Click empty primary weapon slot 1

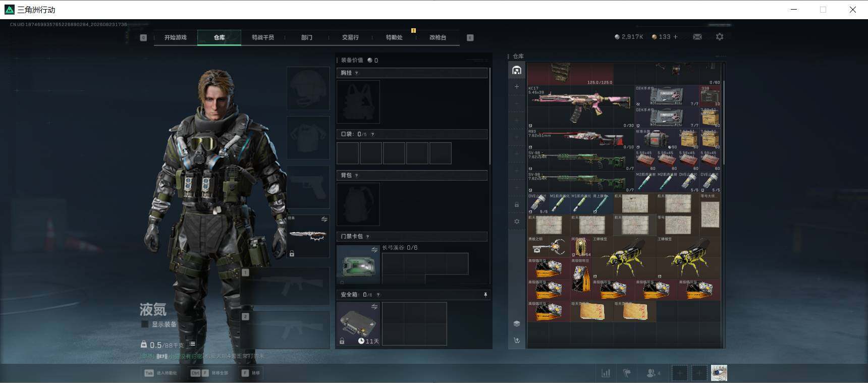coord(285,287)
